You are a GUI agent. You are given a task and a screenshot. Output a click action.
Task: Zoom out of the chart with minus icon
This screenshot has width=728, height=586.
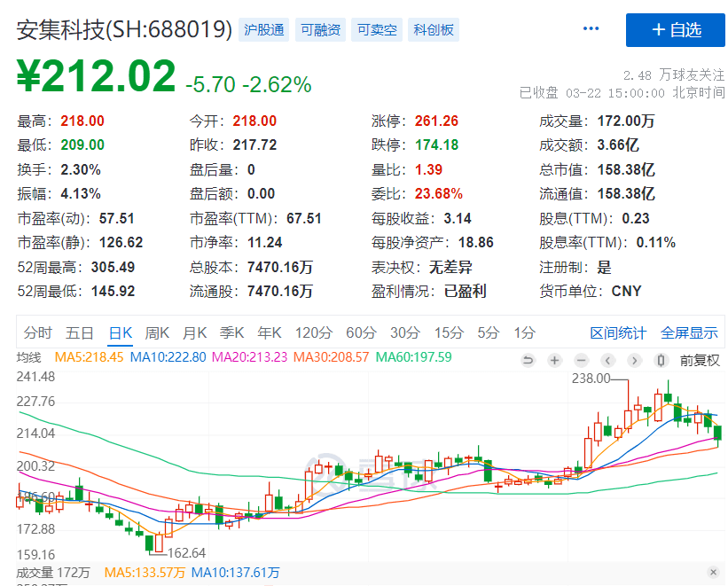[581, 361]
